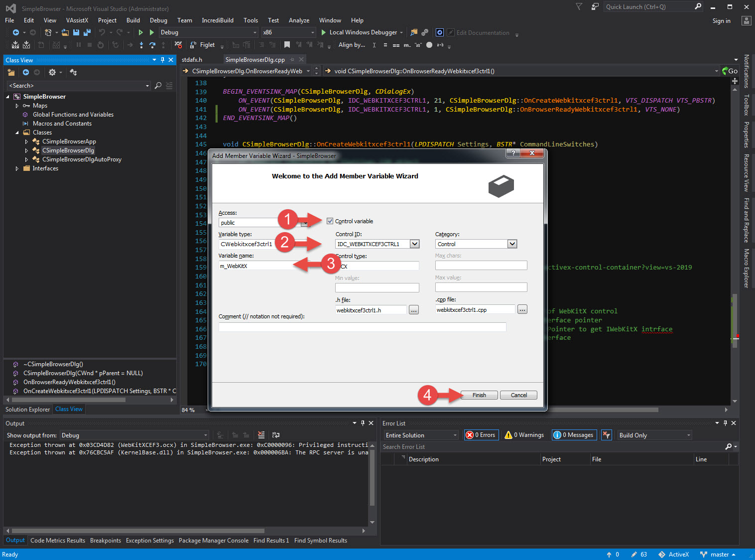Click the error list filter icon
This screenshot has width=755, height=560.
tap(606, 435)
